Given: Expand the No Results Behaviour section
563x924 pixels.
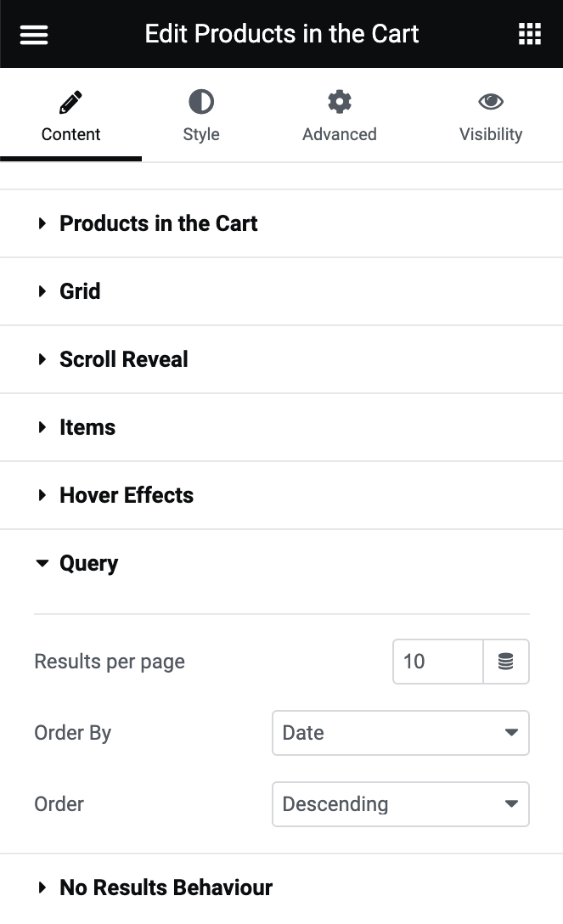Looking at the screenshot, I should pos(166,887).
